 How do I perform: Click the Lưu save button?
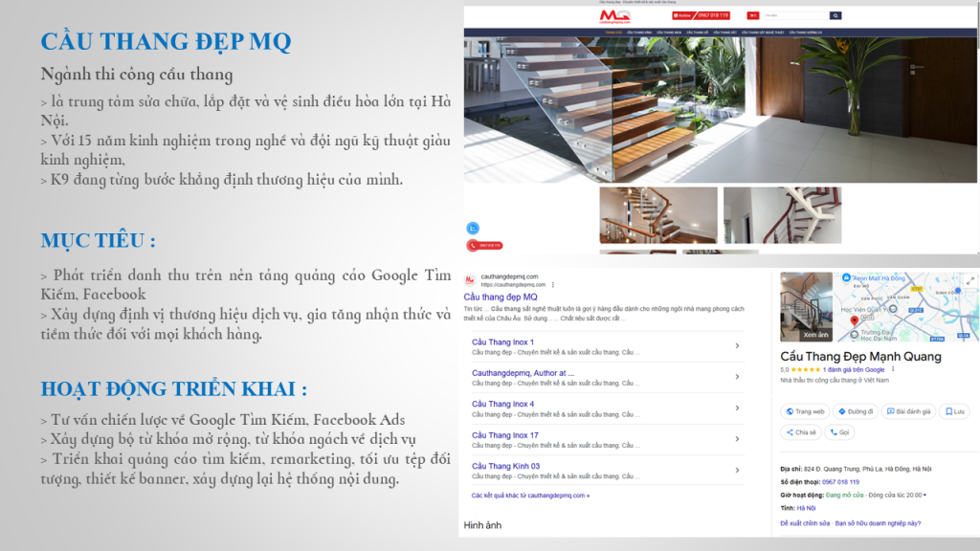(x=954, y=411)
